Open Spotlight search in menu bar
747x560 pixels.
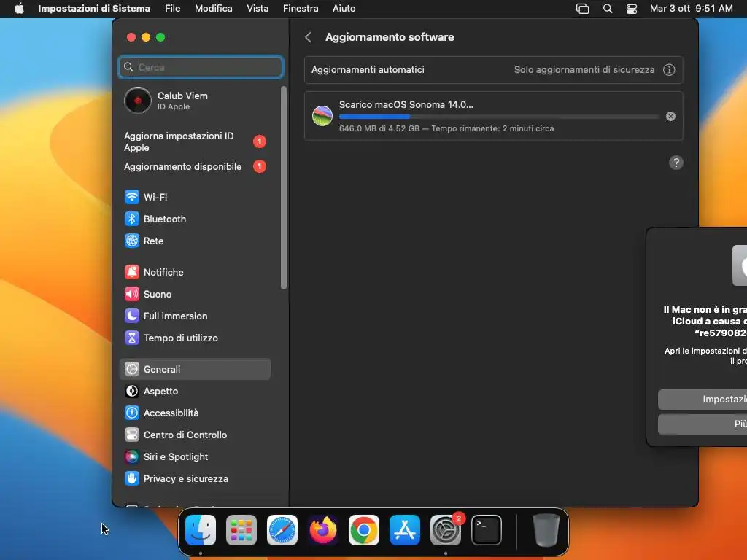click(x=608, y=9)
